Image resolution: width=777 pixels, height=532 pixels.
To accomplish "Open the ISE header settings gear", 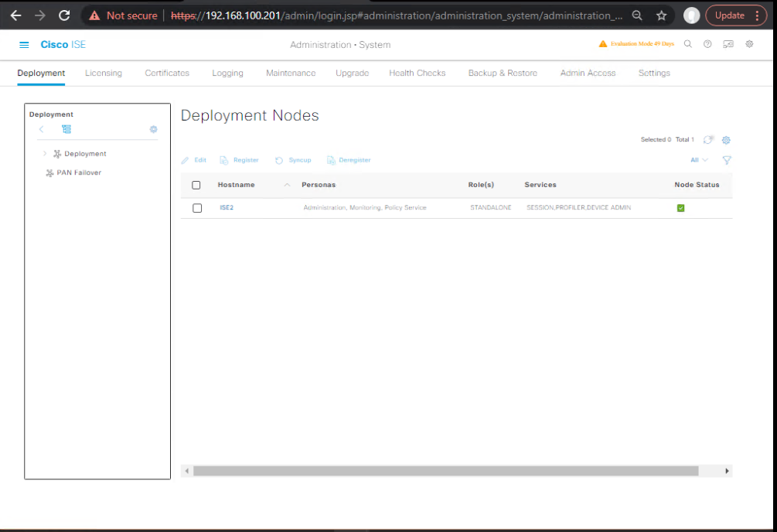I will click(749, 44).
